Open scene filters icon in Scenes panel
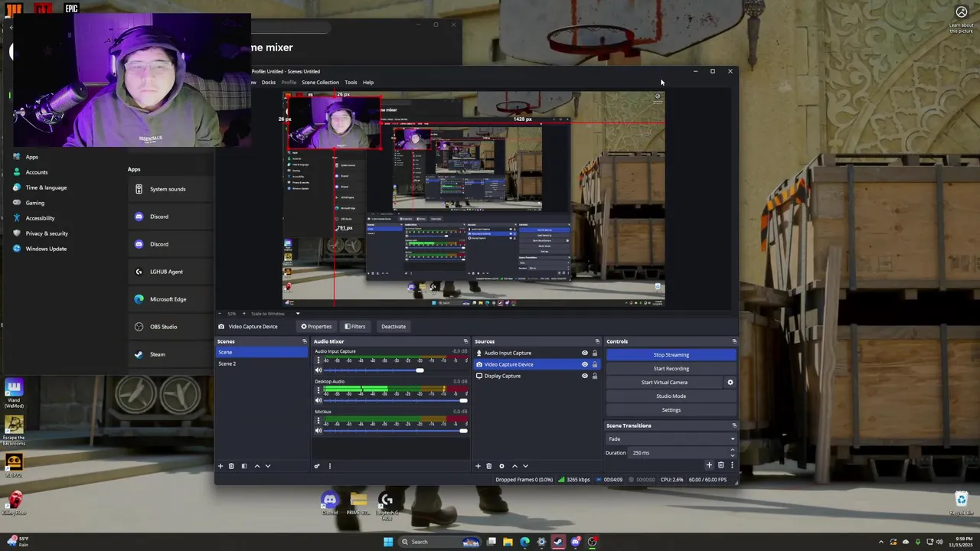Viewport: 980px width, 551px height. click(x=244, y=466)
